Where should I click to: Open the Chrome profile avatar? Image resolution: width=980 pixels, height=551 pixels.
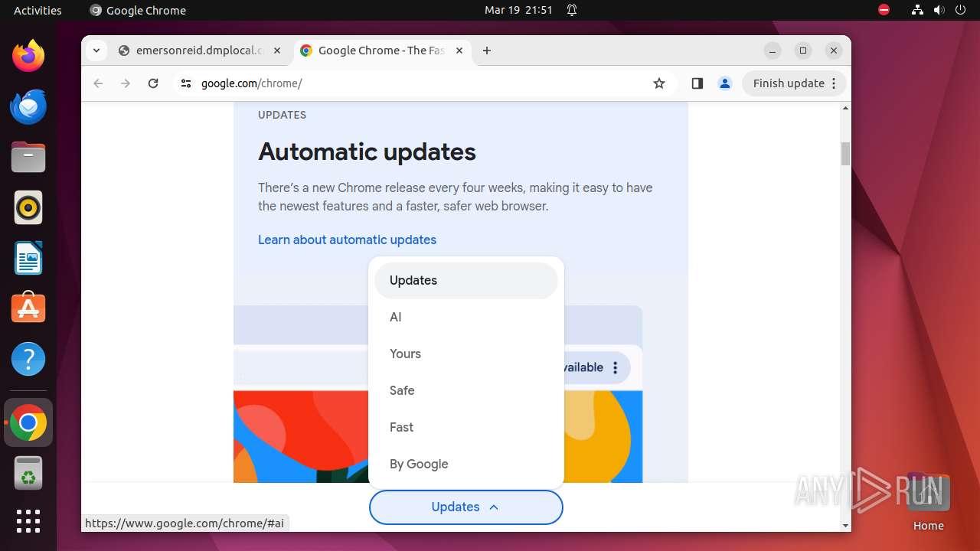pyautogui.click(x=725, y=83)
